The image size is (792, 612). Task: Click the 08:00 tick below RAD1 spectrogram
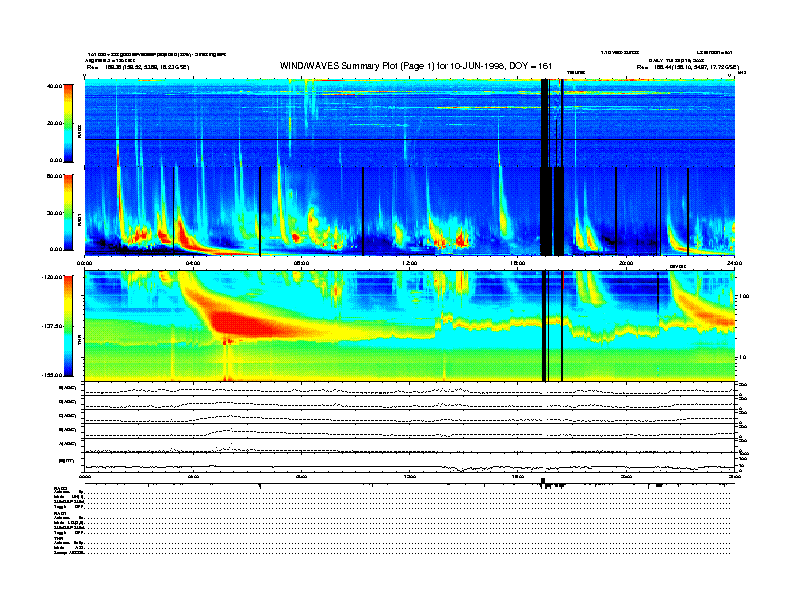(x=301, y=263)
